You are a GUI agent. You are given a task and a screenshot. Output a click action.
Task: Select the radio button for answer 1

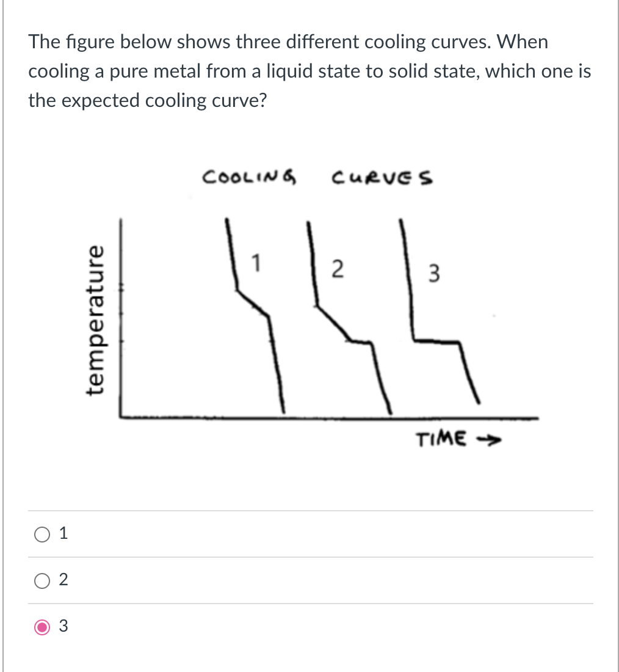pos(42,534)
